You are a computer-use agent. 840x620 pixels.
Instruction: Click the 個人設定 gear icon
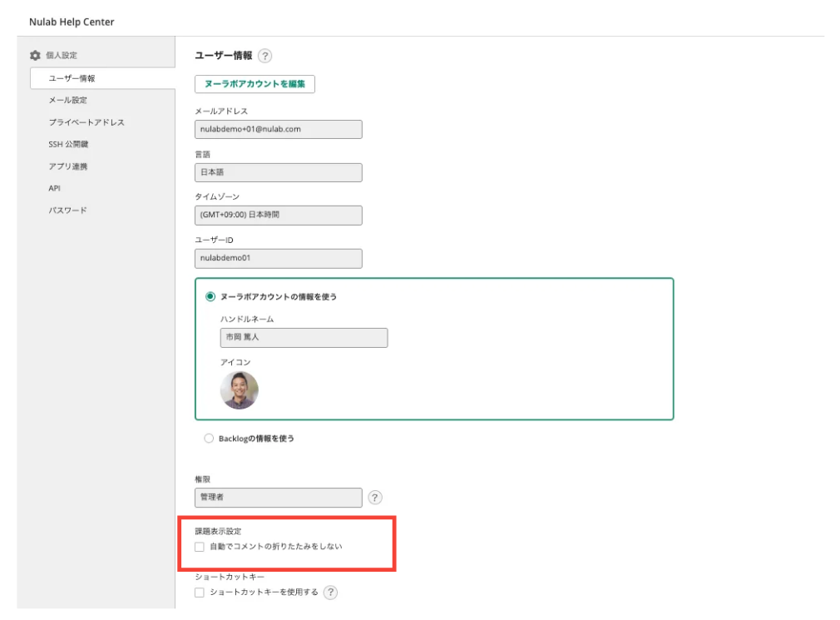[x=36, y=55]
